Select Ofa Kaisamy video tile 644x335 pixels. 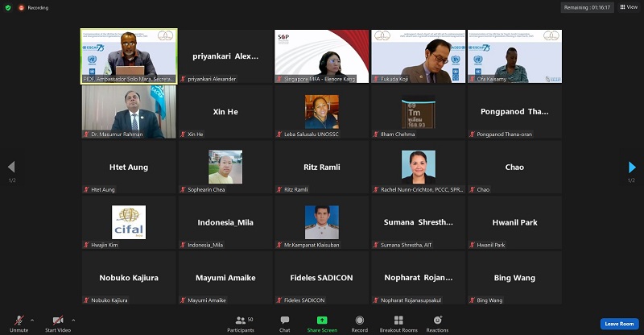(x=514, y=56)
